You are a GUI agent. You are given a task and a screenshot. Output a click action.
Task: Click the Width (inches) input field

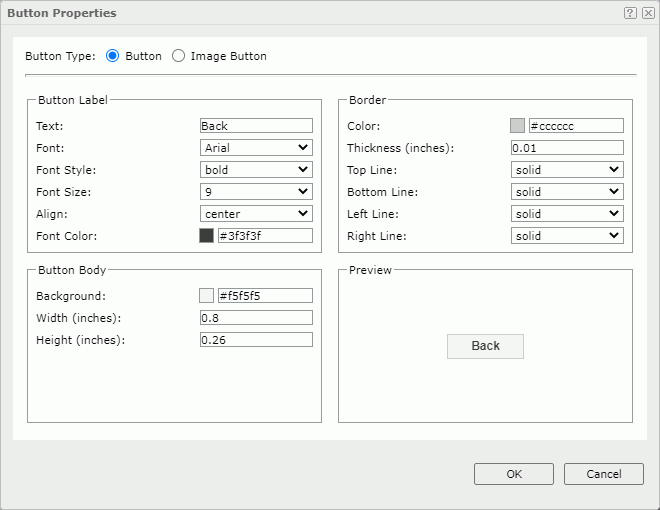256,318
